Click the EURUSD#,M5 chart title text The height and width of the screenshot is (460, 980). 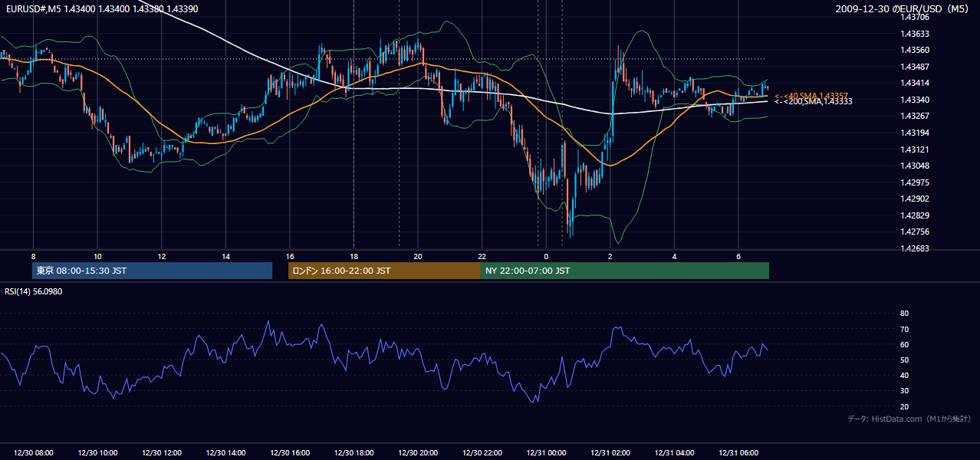click(101, 8)
